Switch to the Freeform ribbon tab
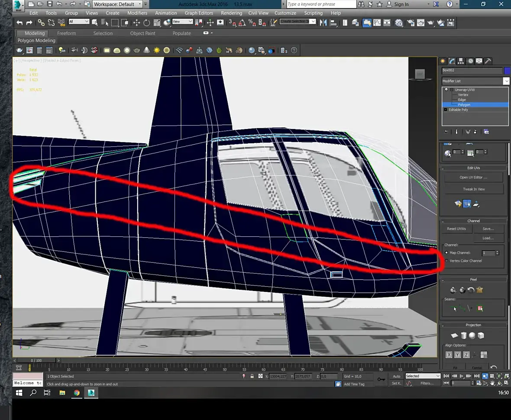 coord(66,33)
